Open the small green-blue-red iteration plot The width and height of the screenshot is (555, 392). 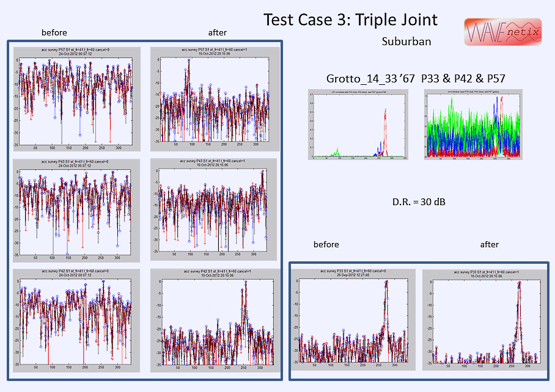(x=473, y=125)
